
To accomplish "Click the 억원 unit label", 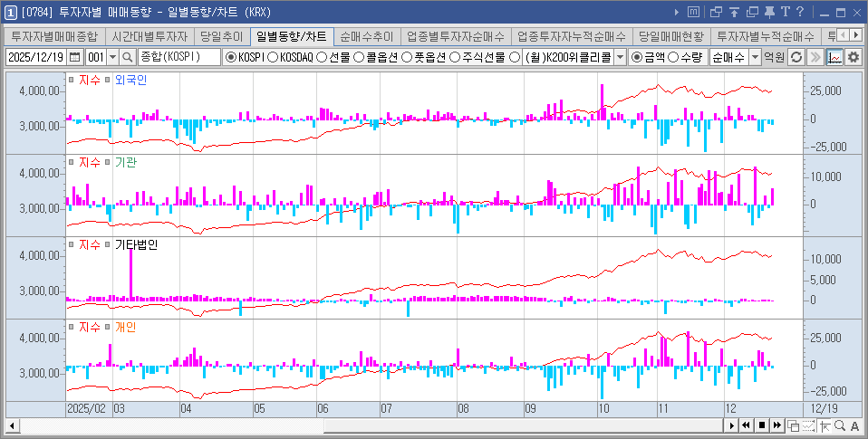I will (x=775, y=57).
